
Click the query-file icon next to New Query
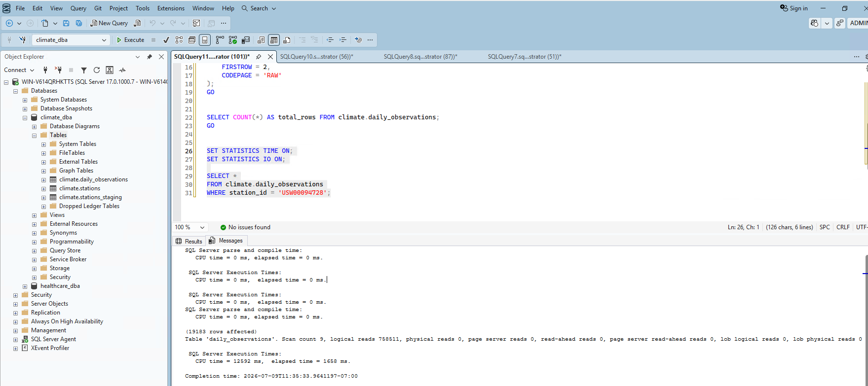(x=137, y=23)
